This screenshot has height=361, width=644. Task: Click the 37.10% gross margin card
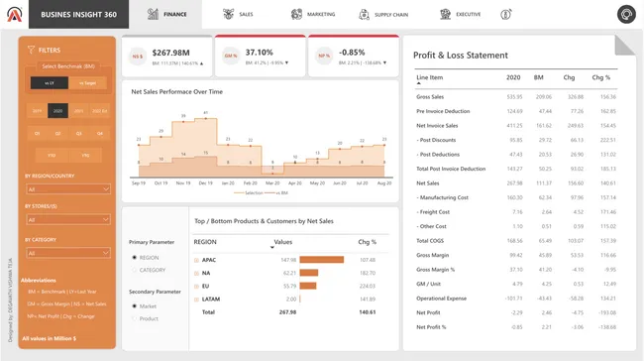pyautogui.click(x=261, y=56)
